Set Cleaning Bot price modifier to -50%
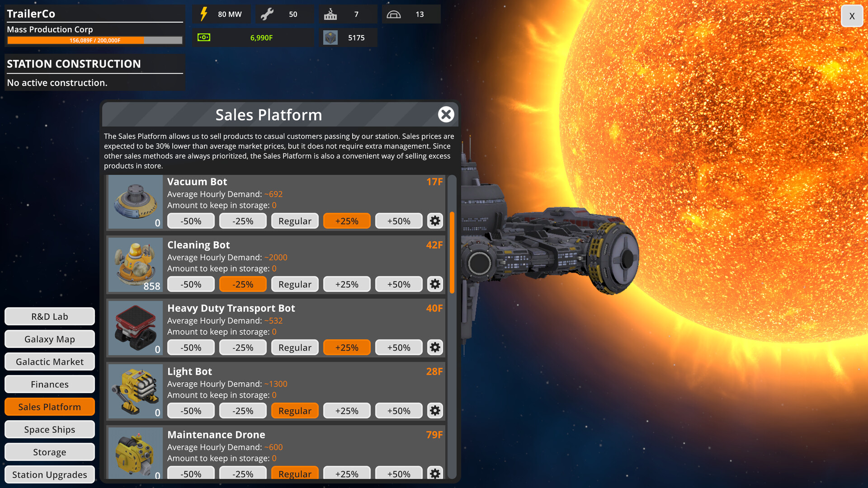This screenshot has height=488, width=868. 190,284
